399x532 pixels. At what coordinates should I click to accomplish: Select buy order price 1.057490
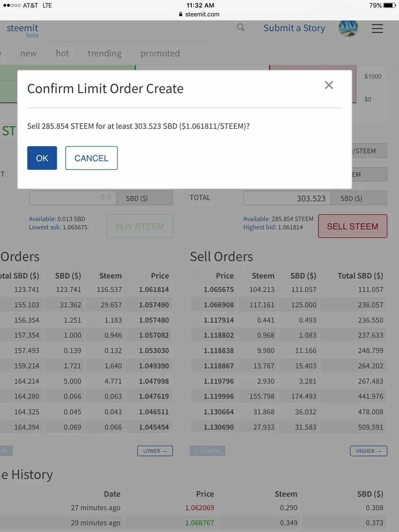(x=154, y=305)
